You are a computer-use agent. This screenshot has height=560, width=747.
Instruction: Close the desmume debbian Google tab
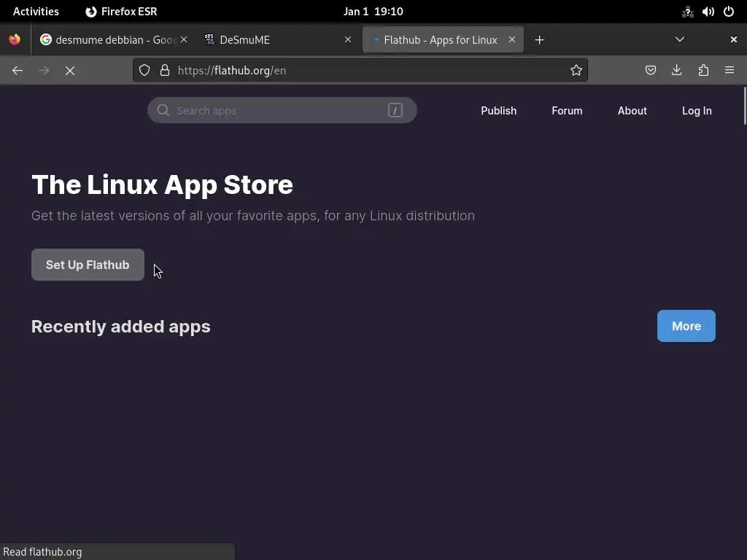184,39
